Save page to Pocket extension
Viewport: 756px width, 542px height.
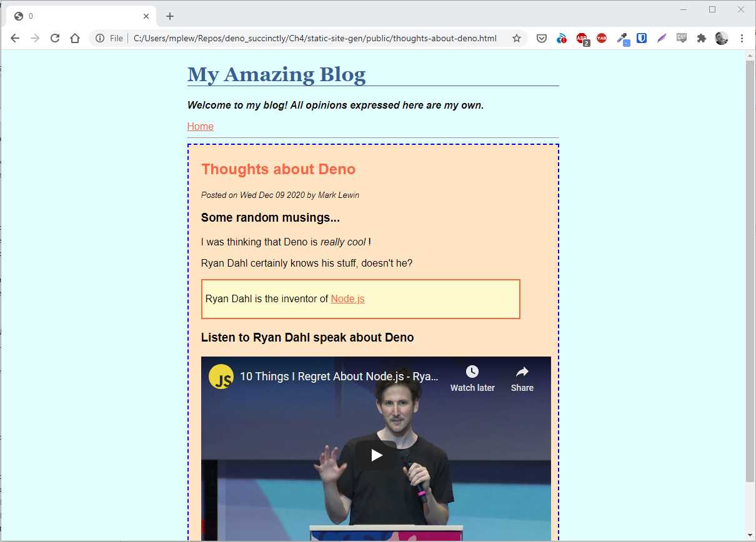click(x=542, y=38)
